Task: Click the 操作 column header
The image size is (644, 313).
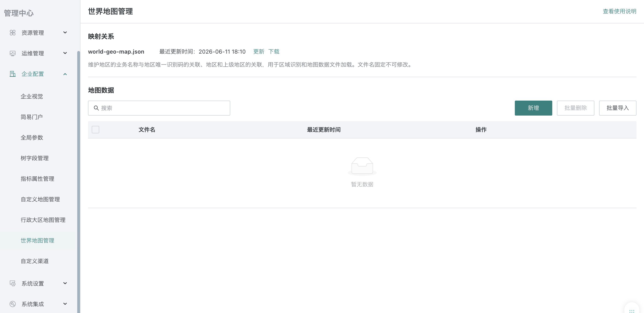Action: (481, 130)
